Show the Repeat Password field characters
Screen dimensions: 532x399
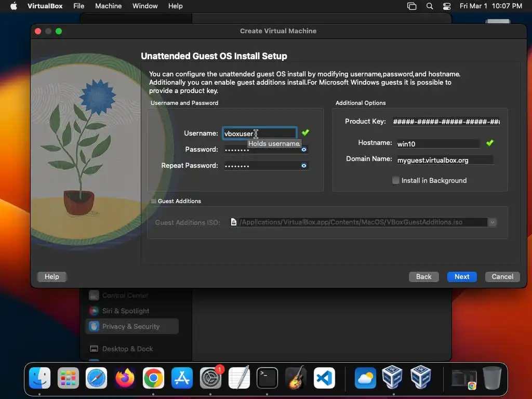point(303,165)
